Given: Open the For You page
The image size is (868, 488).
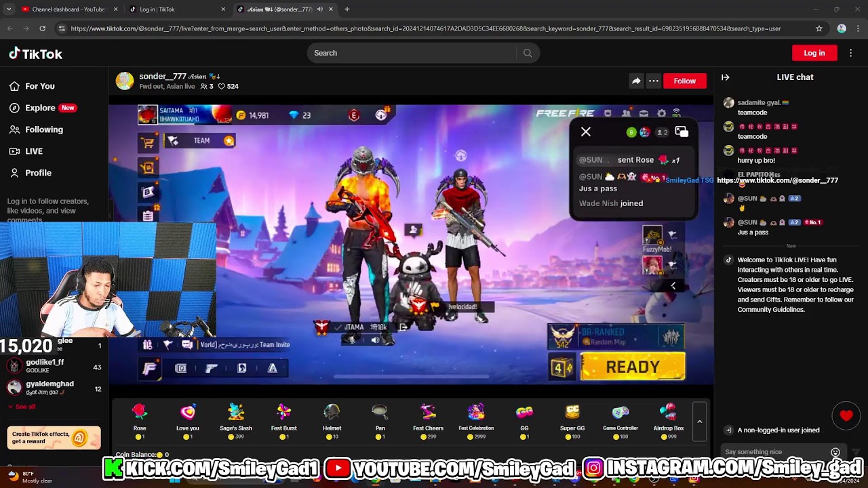Looking at the screenshot, I should pos(32,86).
